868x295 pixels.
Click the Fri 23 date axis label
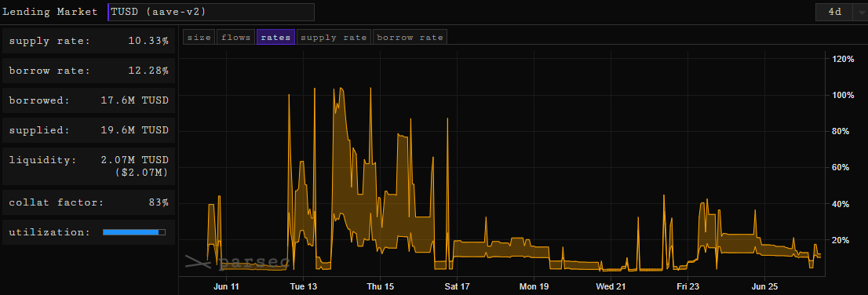coord(688,286)
